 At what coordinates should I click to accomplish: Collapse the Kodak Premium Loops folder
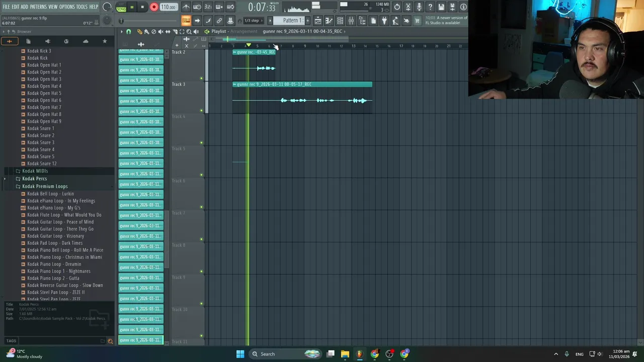coord(45,186)
